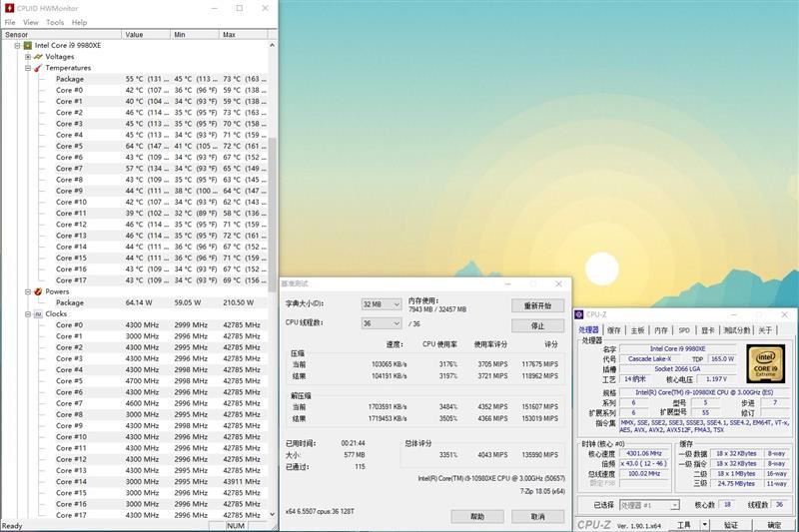Click the 确定 button in CPU-Z

774,524
